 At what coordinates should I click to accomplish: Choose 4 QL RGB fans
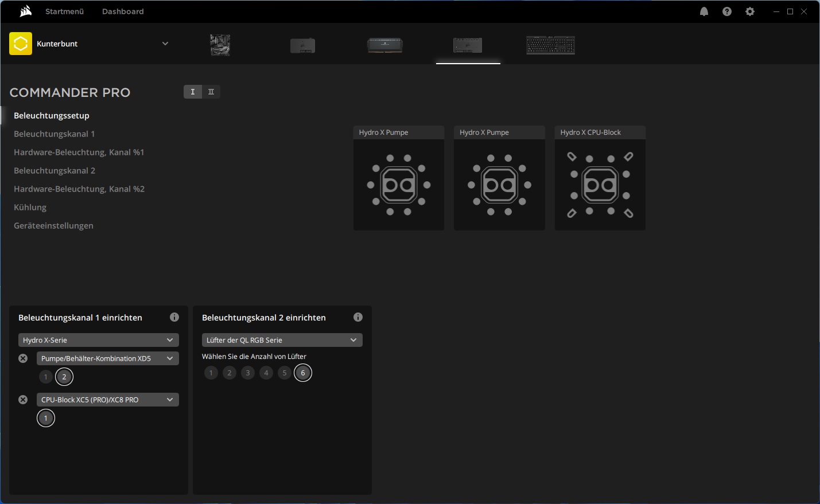[x=266, y=373]
